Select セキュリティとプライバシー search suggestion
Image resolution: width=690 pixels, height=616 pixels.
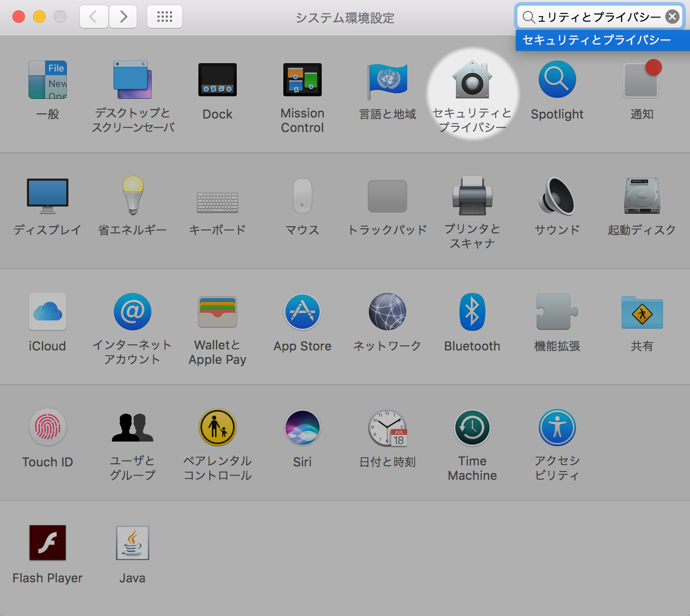tap(603, 40)
